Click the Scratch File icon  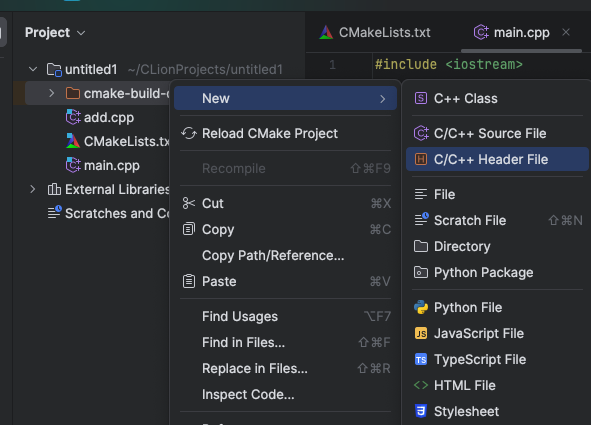click(x=421, y=219)
